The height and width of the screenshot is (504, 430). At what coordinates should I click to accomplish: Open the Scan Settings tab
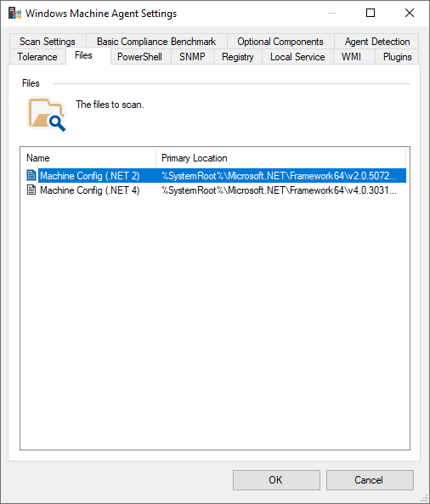pyautogui.click(x=48, y=42)
